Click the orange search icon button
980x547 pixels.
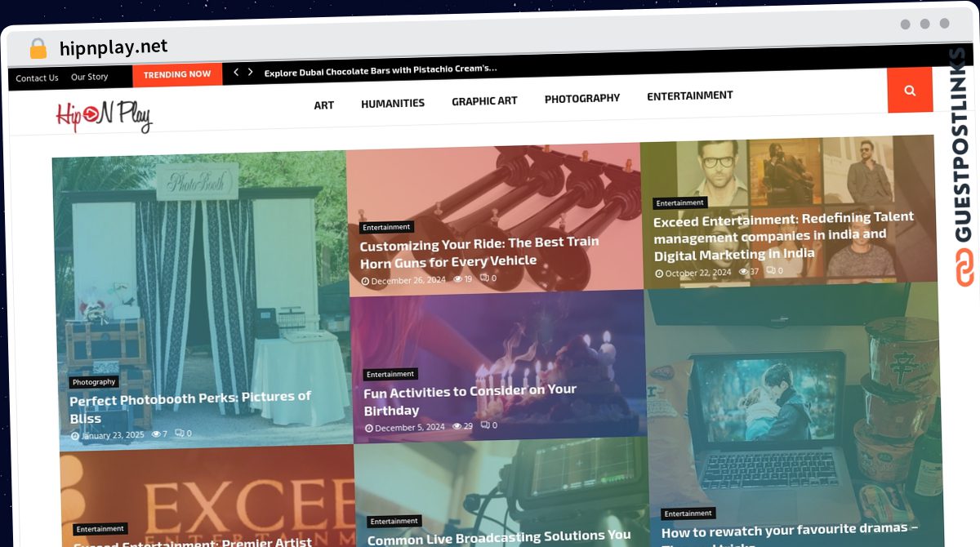coord(910,90)
